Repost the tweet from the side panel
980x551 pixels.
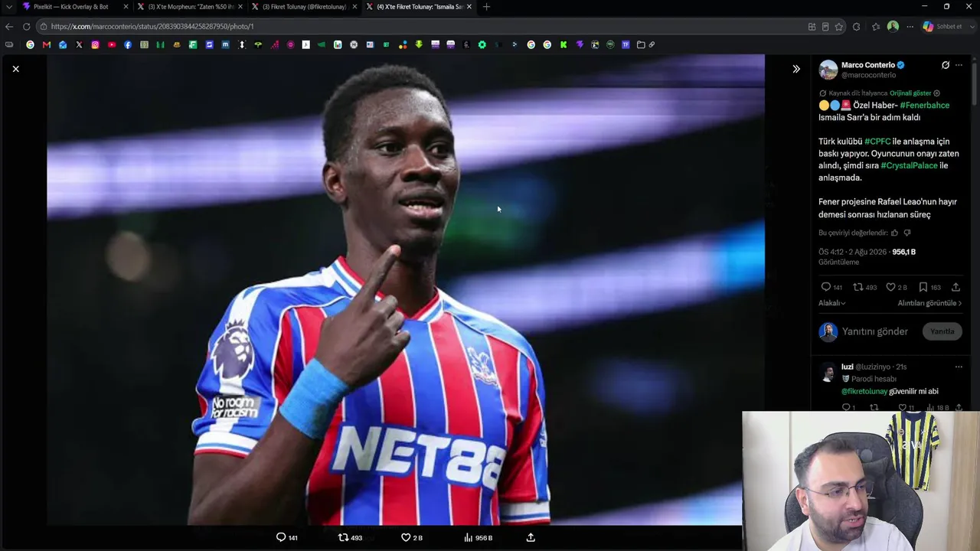857,287
